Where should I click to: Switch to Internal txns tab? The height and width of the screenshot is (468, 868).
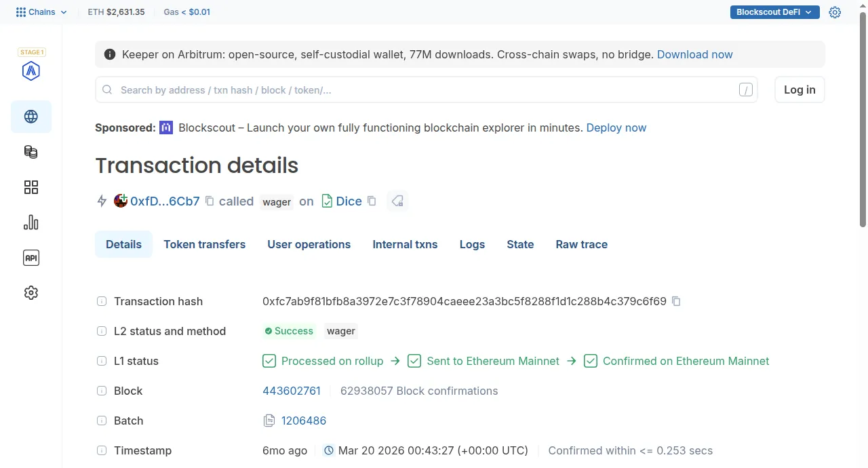tap(405, 244)
